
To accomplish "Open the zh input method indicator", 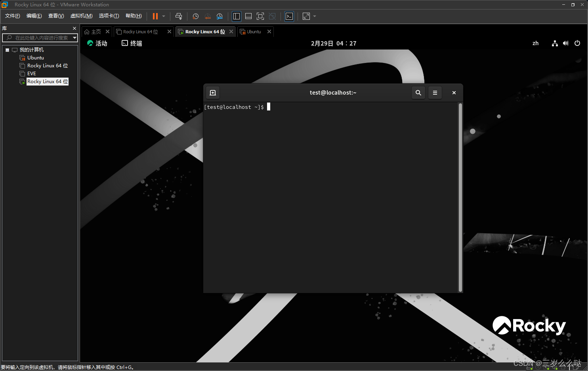I will click(x=535, y=43).
